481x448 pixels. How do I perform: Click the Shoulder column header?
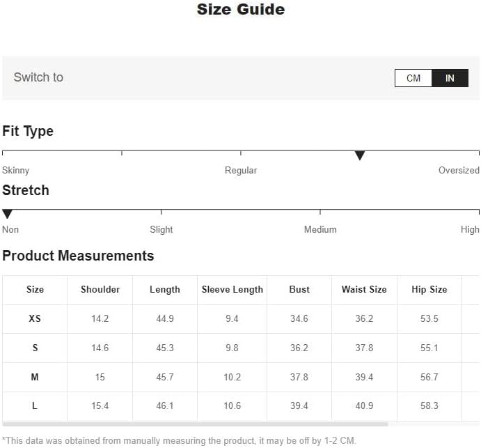pyautogui.click(x=100, y=290)
